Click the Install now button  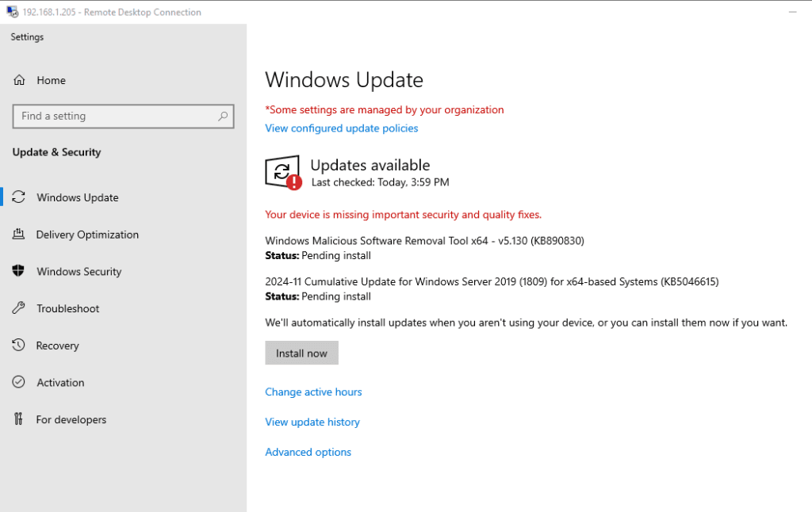tap(301, 353)
